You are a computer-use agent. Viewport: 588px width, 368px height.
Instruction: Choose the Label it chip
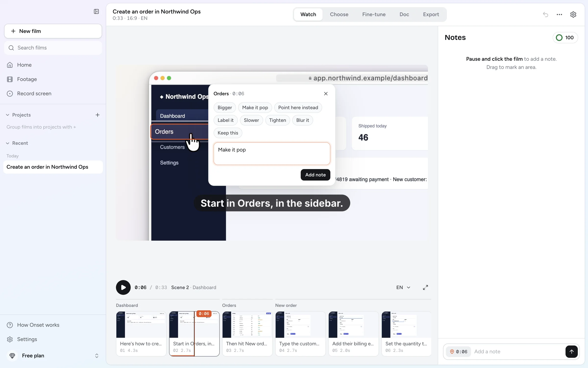[225, 120]
